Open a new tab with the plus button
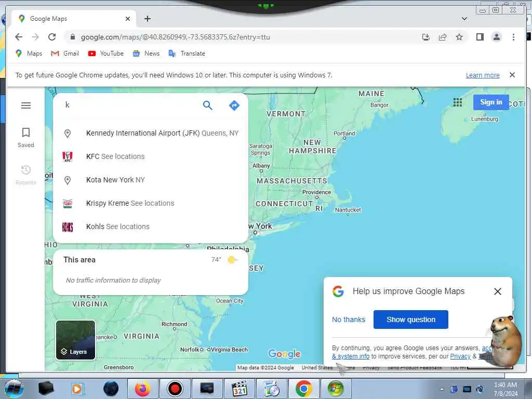The width and height of the screenshot is (532, 399). (147, 19)
